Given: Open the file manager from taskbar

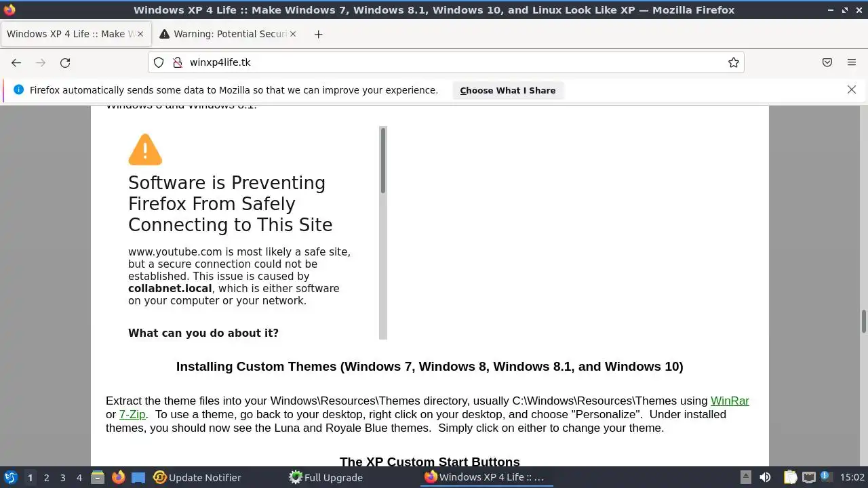Looking at the screenshot, I should (98, 477).
